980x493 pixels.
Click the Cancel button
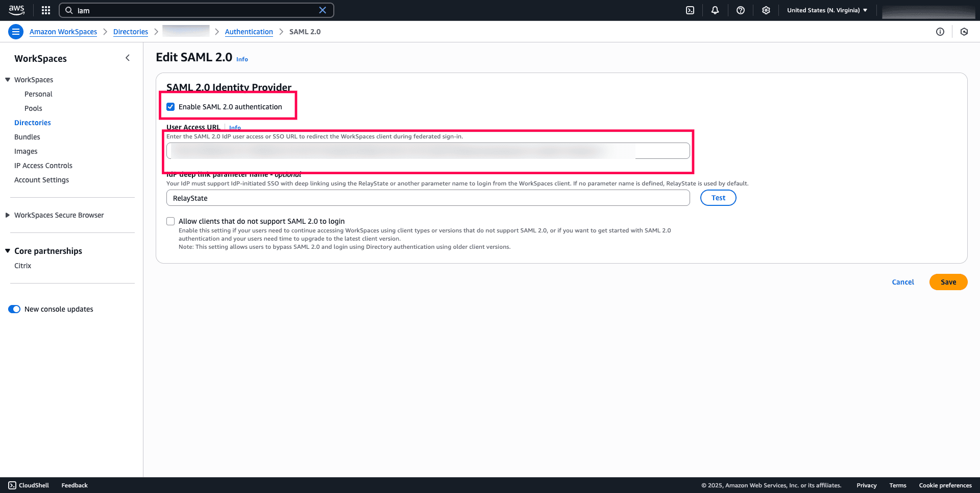coord(903,282)
